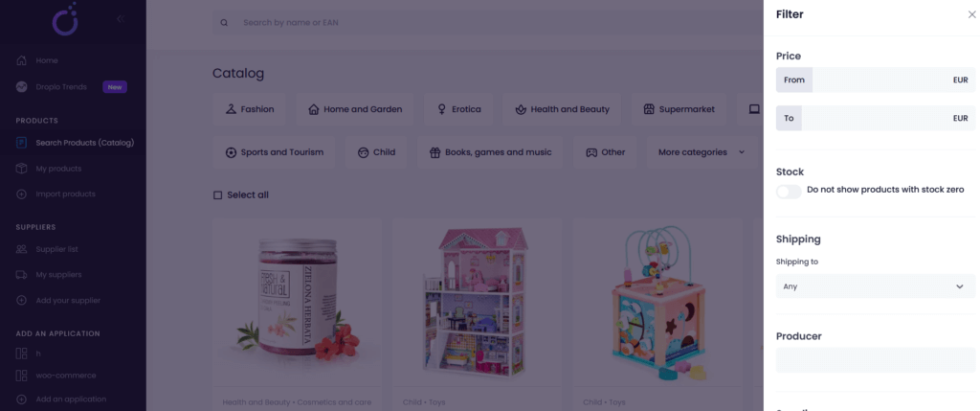Screen dimensions: 980x411
Task: Close the Filter panel
Action: click(972, 14)
